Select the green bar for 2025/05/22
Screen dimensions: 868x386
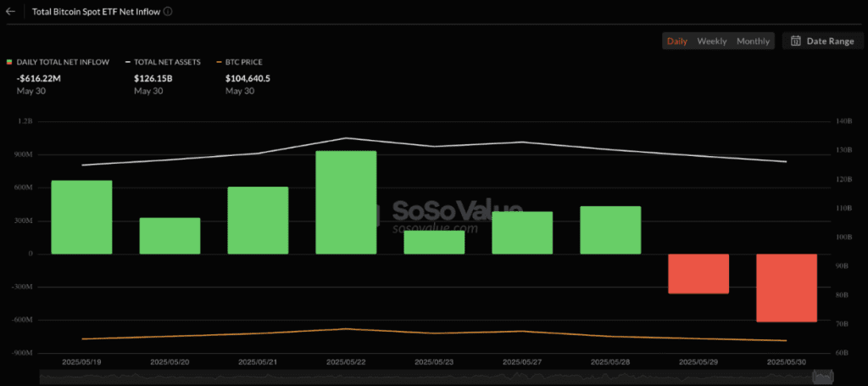coord(346,203)
